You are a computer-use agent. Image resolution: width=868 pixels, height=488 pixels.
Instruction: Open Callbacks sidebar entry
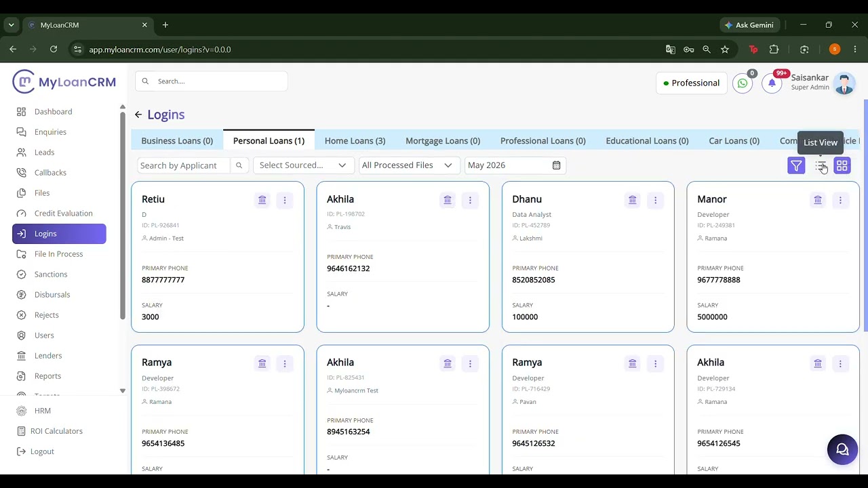(x=50, y=173)
